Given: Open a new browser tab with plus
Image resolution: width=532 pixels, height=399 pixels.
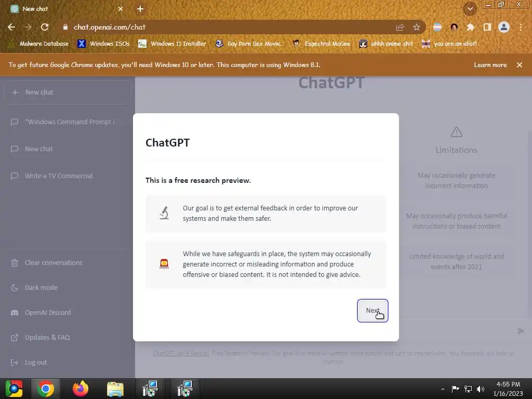Looking at the screenshot, I should [140, 9].
